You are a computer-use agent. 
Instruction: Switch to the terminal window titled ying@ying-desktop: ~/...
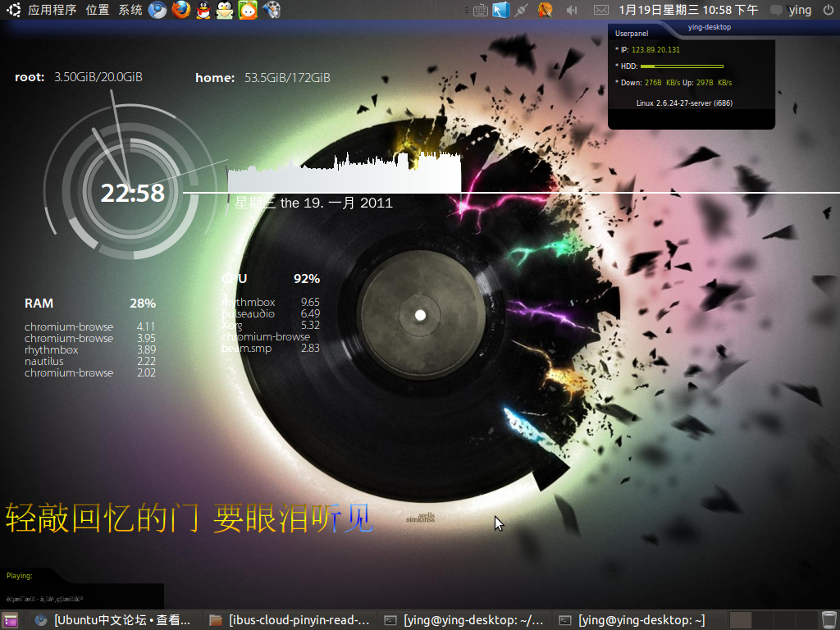[x=464, y=620]
